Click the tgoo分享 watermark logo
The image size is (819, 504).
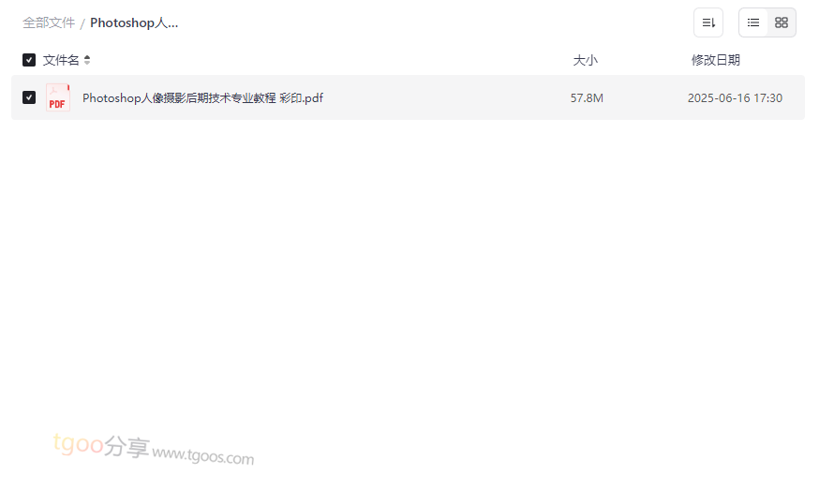(x=101, y=446)
